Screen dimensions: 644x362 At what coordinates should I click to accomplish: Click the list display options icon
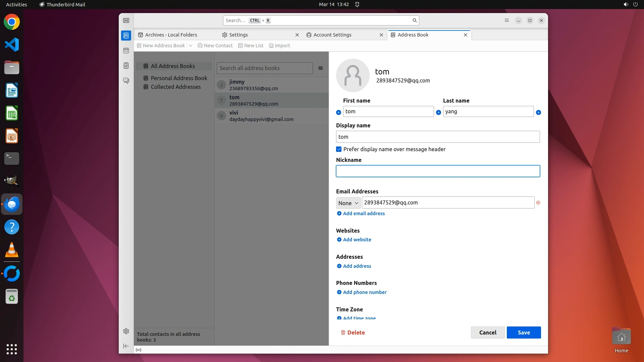[x=321, y=68]
